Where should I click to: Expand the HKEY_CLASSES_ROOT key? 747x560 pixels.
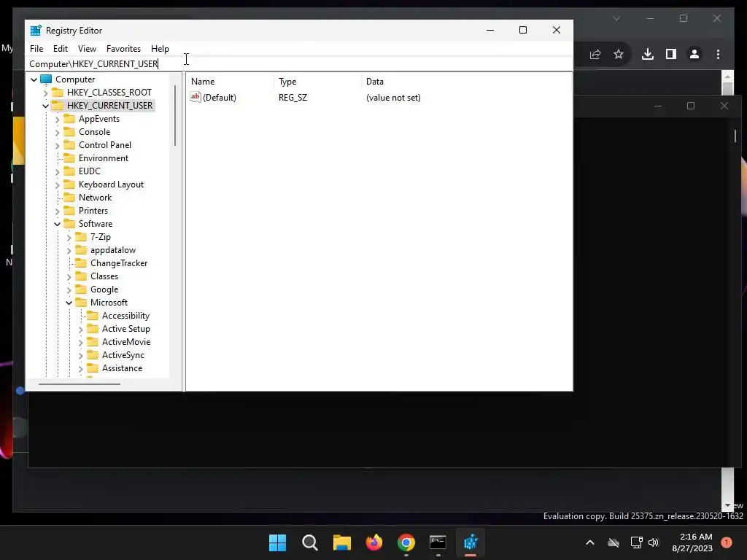click(46, 93)
